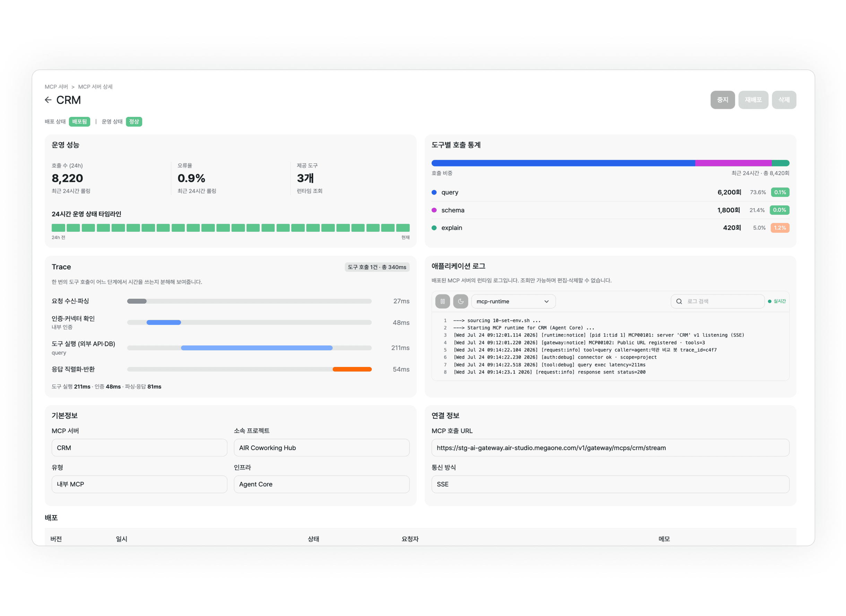Toggle dark mode for the log viewer
Screen dimensions: 846x616
click(460, 301)
